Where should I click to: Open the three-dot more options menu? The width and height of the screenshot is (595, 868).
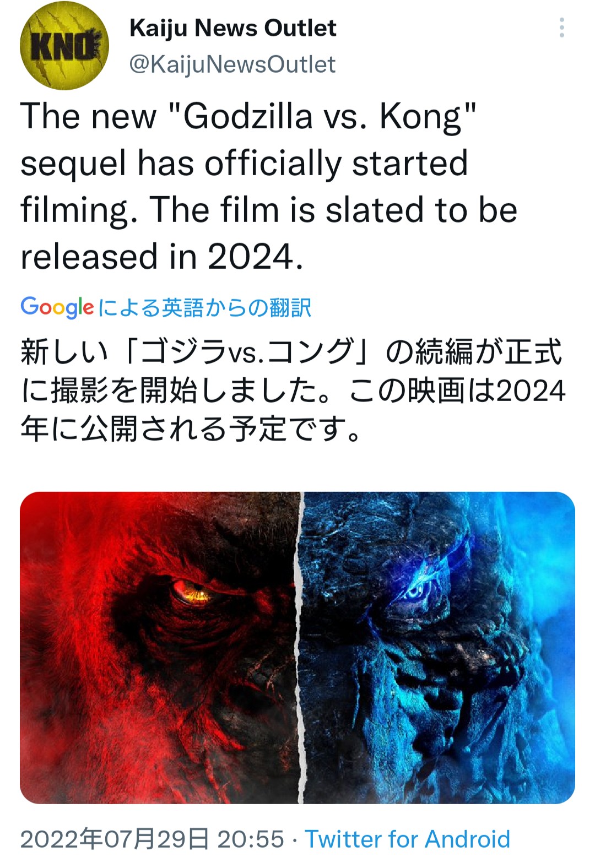[x=561, y=28]
